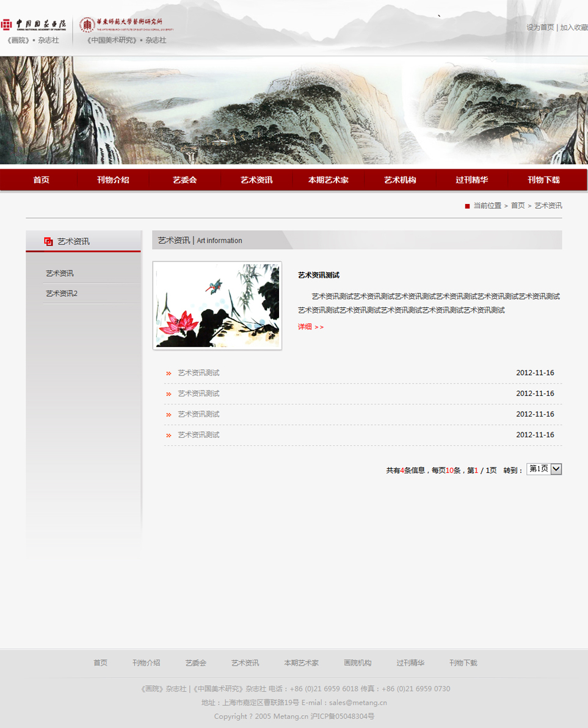Choose 本期艺术家 in the red navigation bar
The height and width of the screenshot is (728, 588).
pyautogui.click(x=328, y=180)
